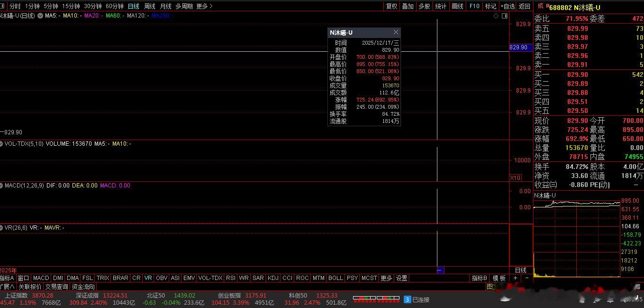Select the 5分钟 period

[x=51, y=6]
